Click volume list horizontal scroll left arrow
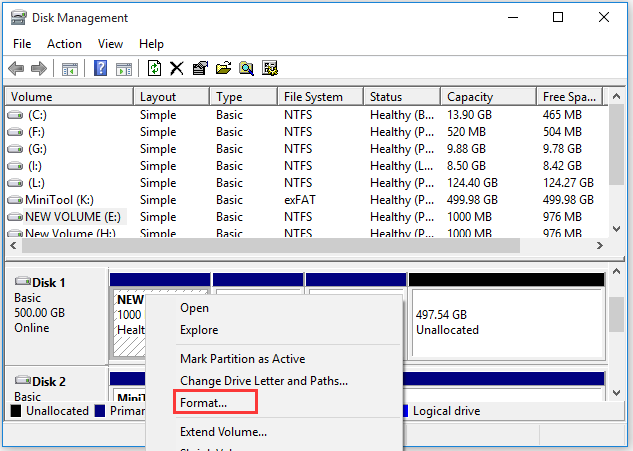This screenshot has height=451, width=633. (x=13, y=245)
